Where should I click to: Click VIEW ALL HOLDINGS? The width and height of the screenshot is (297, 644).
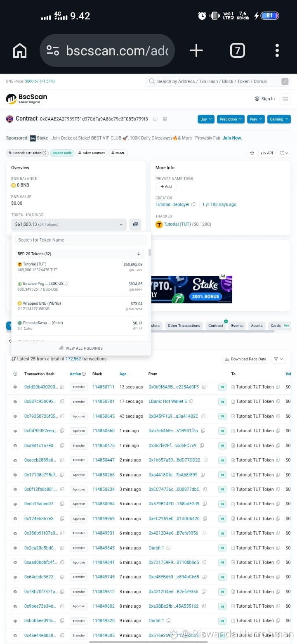point(81,348)
